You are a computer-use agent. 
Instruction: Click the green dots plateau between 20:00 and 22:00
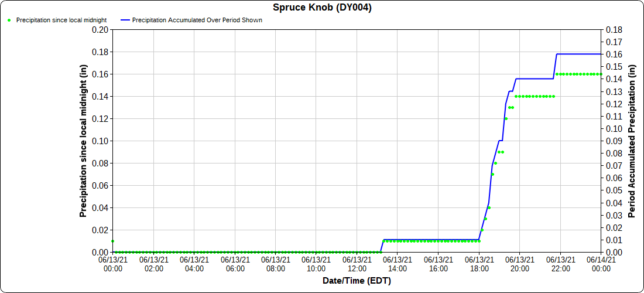tap(535, 96)
